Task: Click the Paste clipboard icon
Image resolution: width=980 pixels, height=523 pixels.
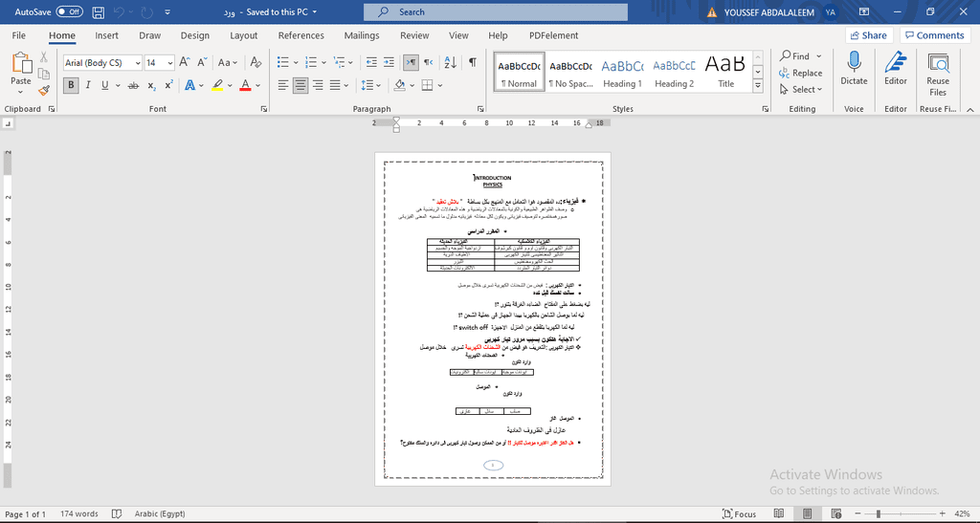Action: [x=21, y=62]
